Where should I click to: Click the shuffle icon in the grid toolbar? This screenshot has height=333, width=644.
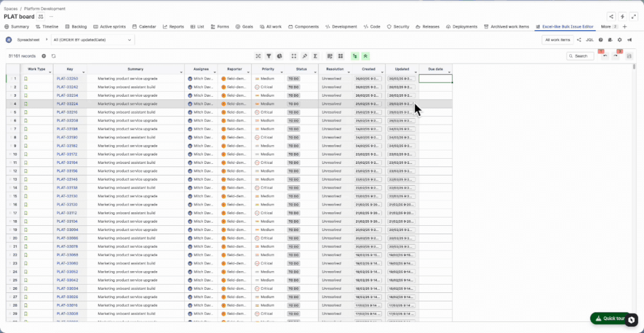coord(258,56)
